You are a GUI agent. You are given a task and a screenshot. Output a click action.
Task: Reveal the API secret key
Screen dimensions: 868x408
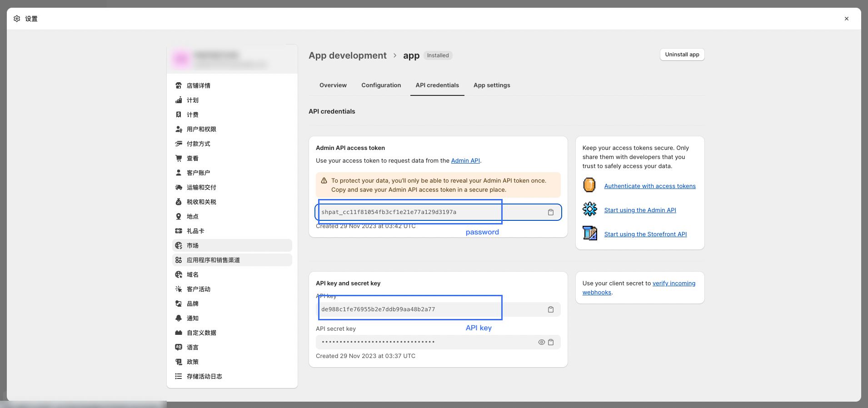coord(541,342)
